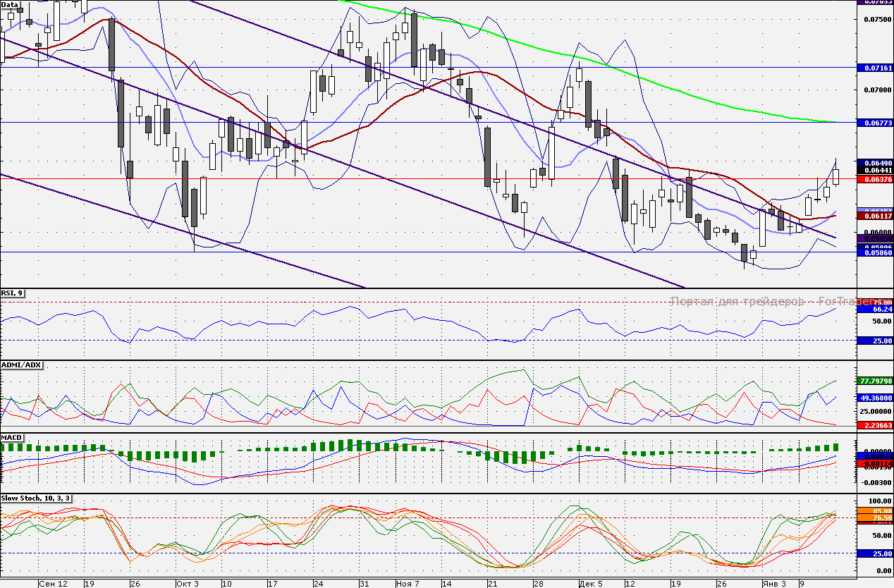This screenshot has height=588, width=894.
Task: Select the Окт 3 date marker
Action: [188, 584]
